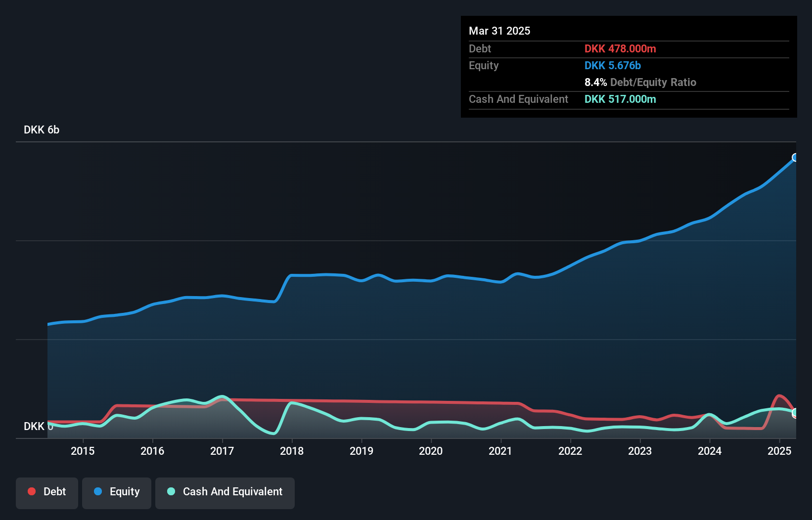Click the DKK 478.000m debt value
The image size is (812, 520).
(620, 48)
